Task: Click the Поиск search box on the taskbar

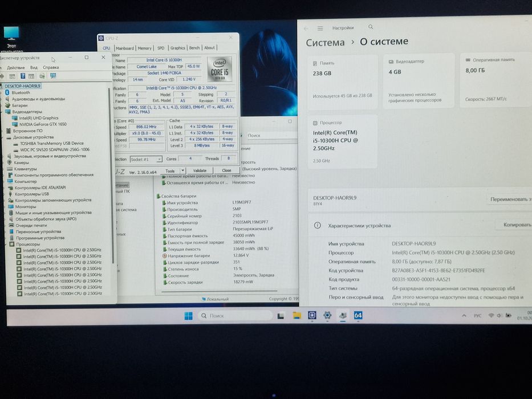Action: pos(235,316)
